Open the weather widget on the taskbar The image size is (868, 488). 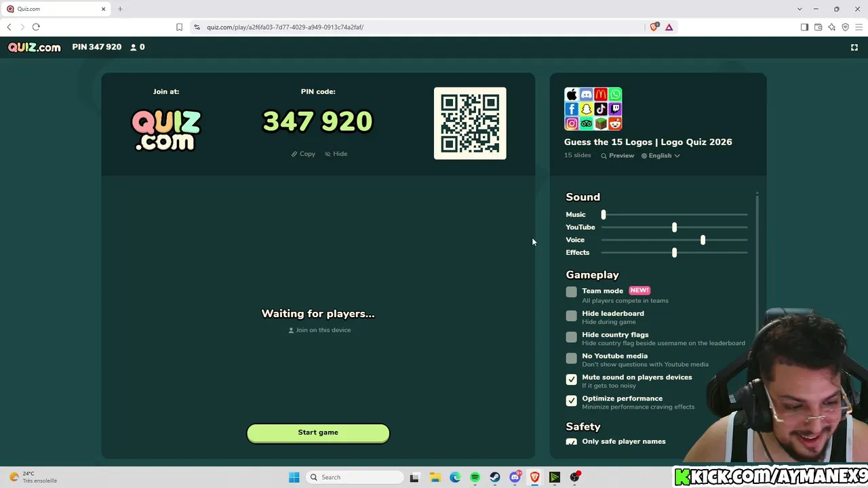pos(33,477)
